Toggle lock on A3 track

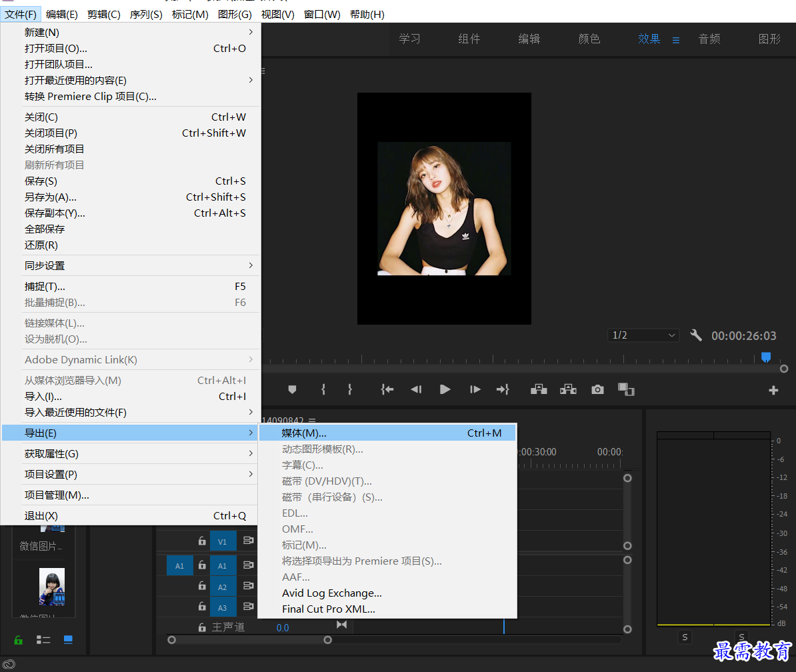tap(202, 607)
